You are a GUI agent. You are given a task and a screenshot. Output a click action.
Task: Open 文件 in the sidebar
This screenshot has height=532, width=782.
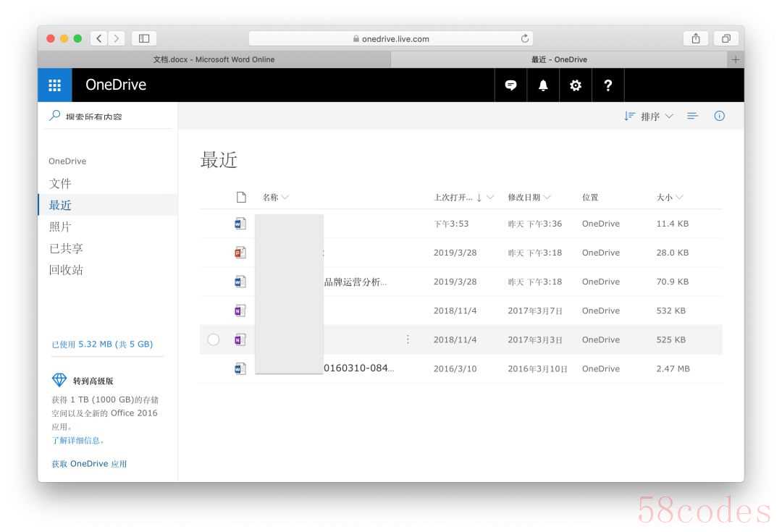click(60, 183)
